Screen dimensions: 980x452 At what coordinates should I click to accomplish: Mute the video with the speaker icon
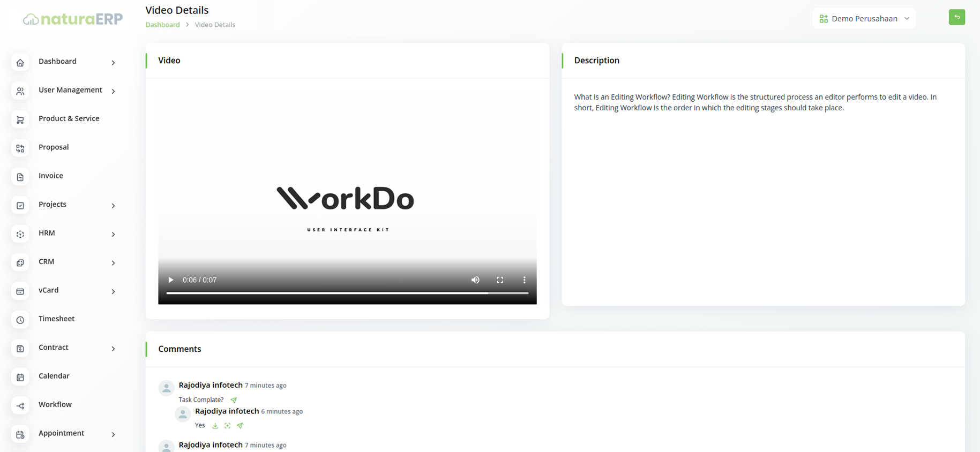click(475, 280)
